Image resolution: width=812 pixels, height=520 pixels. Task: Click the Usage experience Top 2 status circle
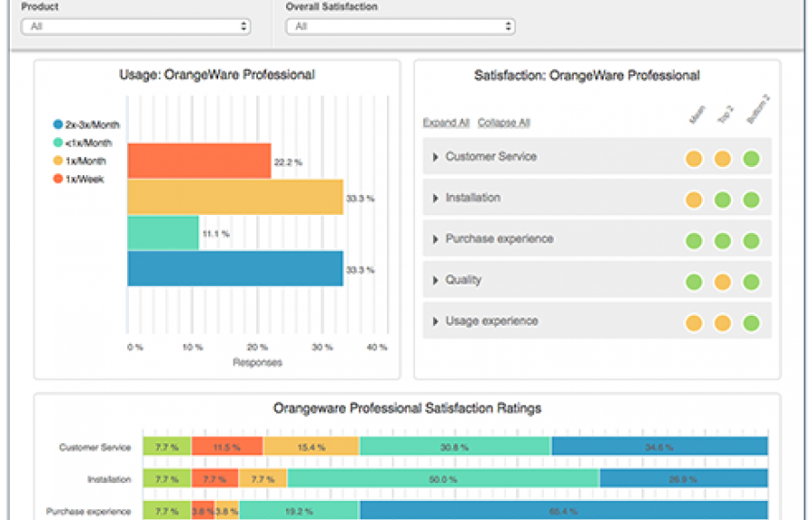723,323
